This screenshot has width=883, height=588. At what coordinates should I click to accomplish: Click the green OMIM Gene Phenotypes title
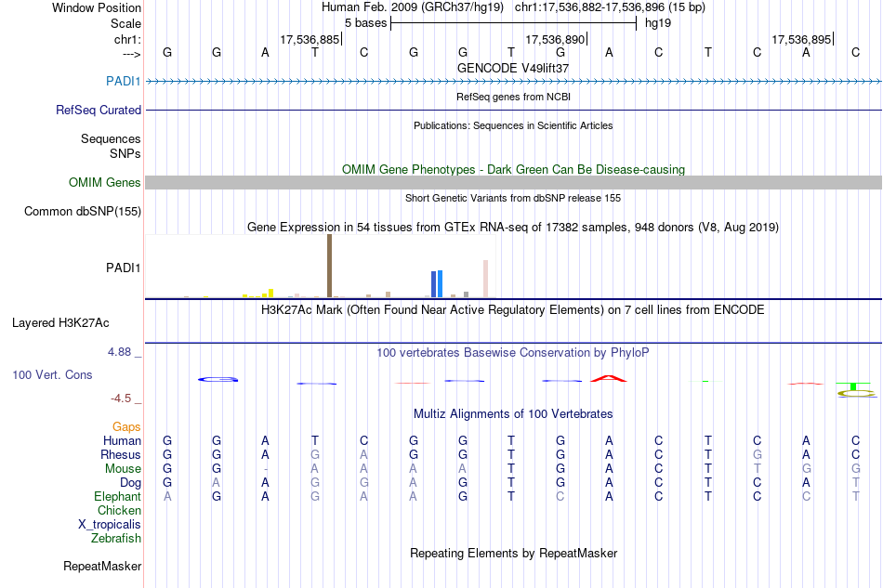point(513,169)
